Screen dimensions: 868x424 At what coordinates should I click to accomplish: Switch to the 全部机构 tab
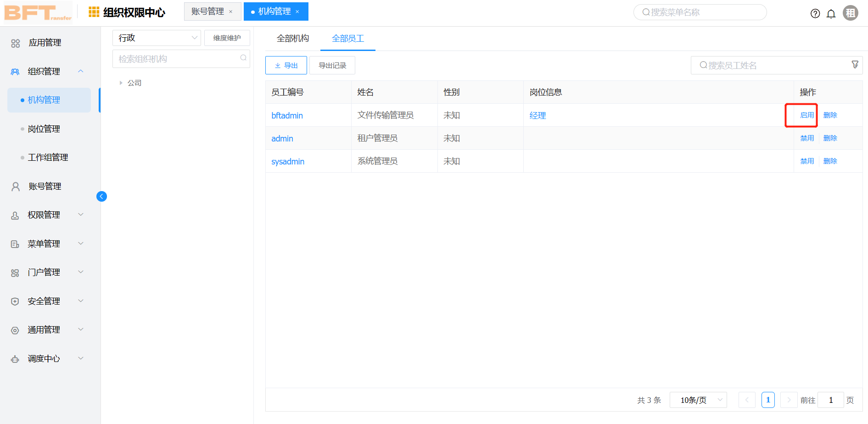click(293, 39)
